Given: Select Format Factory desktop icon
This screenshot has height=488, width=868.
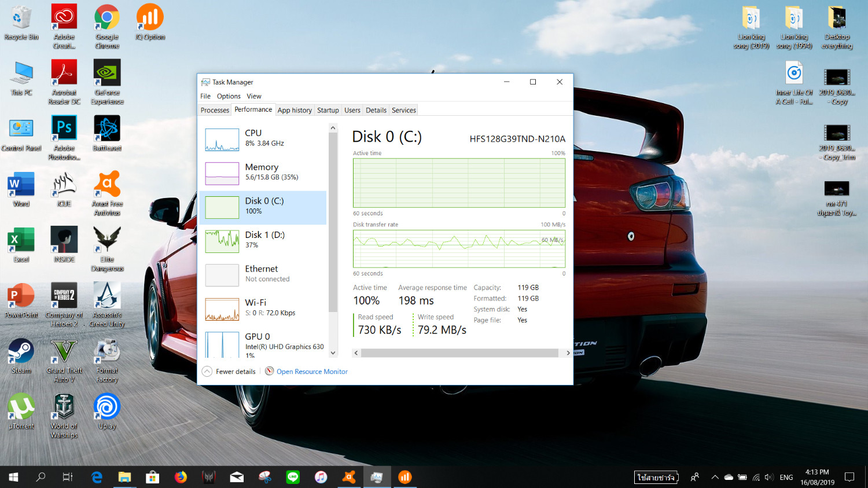Looking at the screenshot, I should [x=107, y=360].
